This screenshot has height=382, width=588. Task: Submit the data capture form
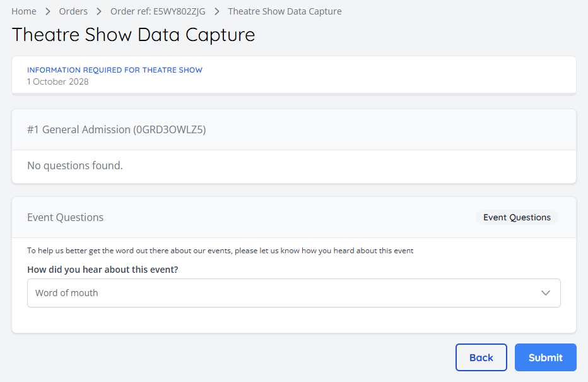(x=545, y=357)
